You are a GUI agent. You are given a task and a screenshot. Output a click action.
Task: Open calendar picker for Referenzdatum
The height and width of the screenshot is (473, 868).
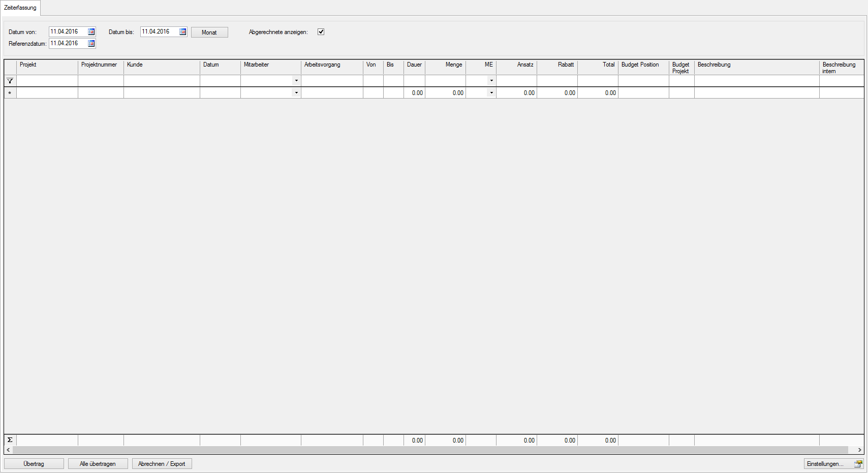click(91, 44)
